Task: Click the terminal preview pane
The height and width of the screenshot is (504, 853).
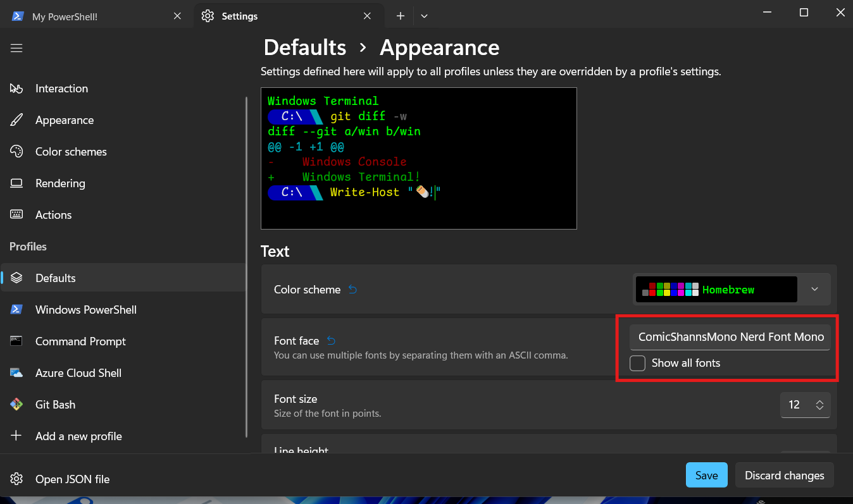Action: (419, 158)
